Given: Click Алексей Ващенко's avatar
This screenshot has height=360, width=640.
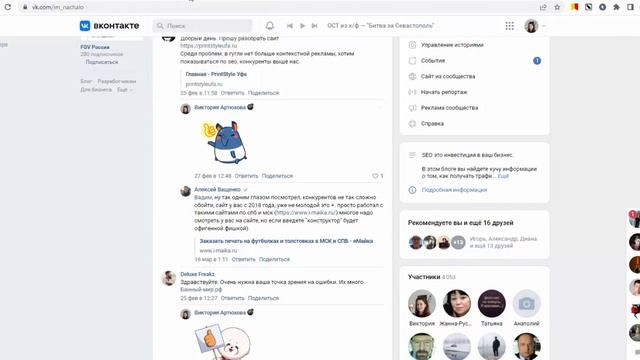Looking at the screenshot, I should pyautogui.click(x=186, y=191).
